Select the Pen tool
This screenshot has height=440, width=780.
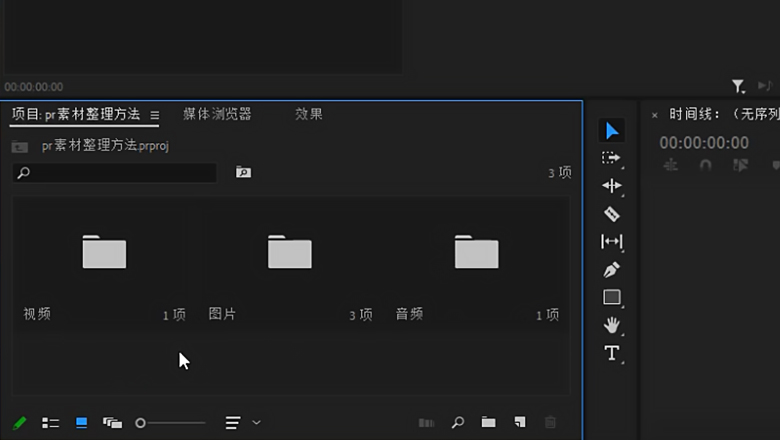click(x=612, y=269)
